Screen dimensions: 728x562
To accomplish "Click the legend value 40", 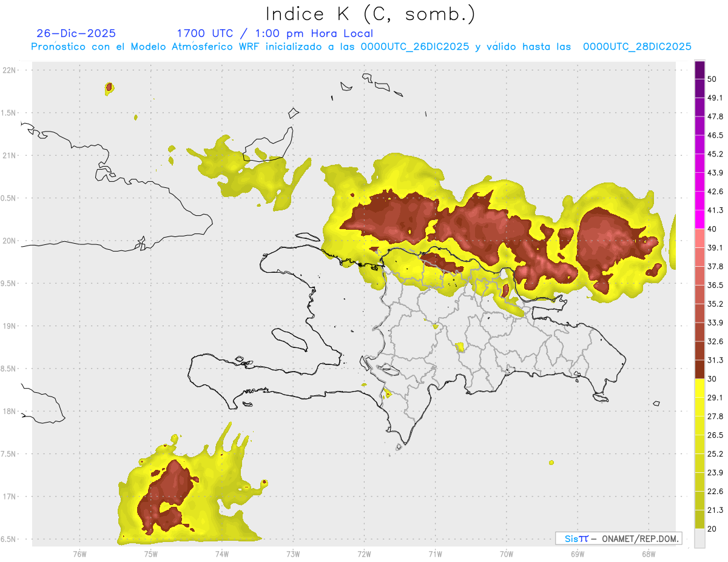I will pyautogui.click(x=712, y=229).
